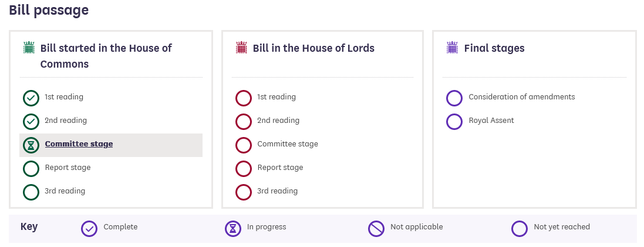Click the Consideration of amendments circle
Screen dimensions: 644x247
point(454,98)
